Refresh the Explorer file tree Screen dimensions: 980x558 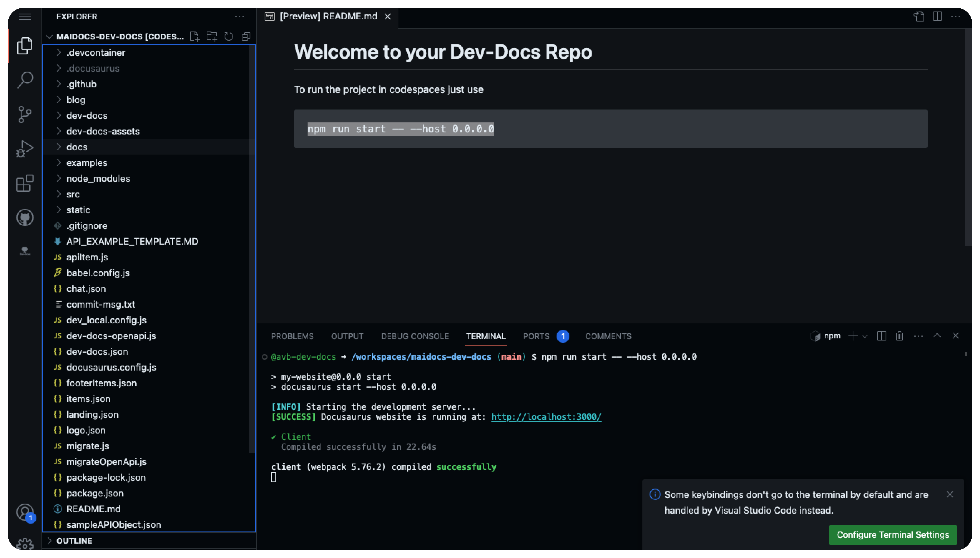(x=229, y=36)
